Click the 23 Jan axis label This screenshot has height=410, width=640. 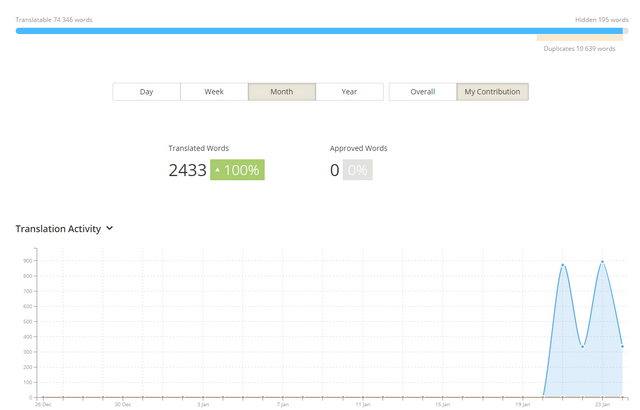point(602,404)
